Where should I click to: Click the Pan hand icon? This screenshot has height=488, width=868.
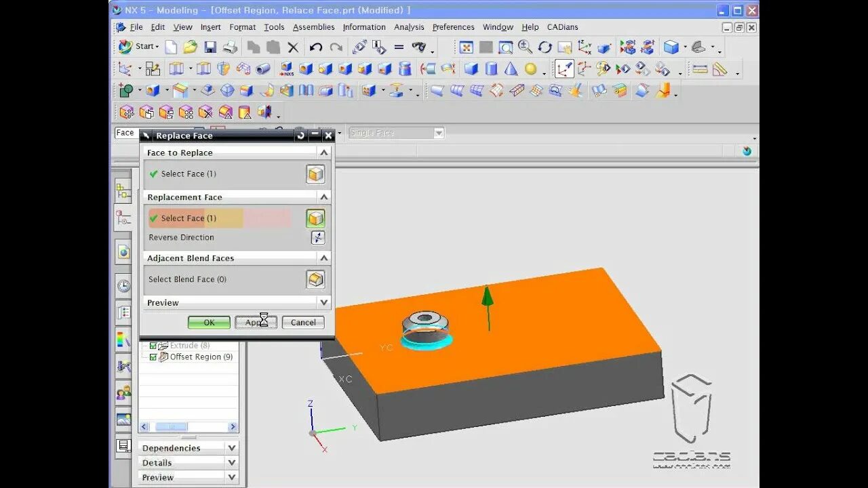click(565, 47)
